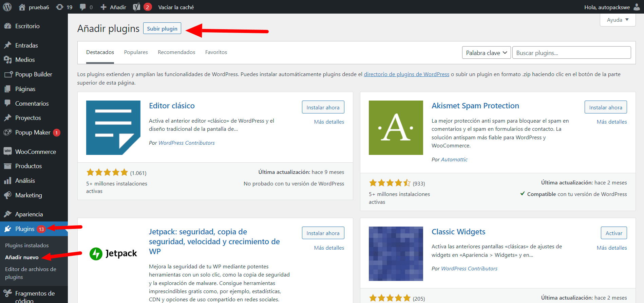
Task: Open WordPress Contributors link for Classic Widgets
Action: click(x=469, y=268)
